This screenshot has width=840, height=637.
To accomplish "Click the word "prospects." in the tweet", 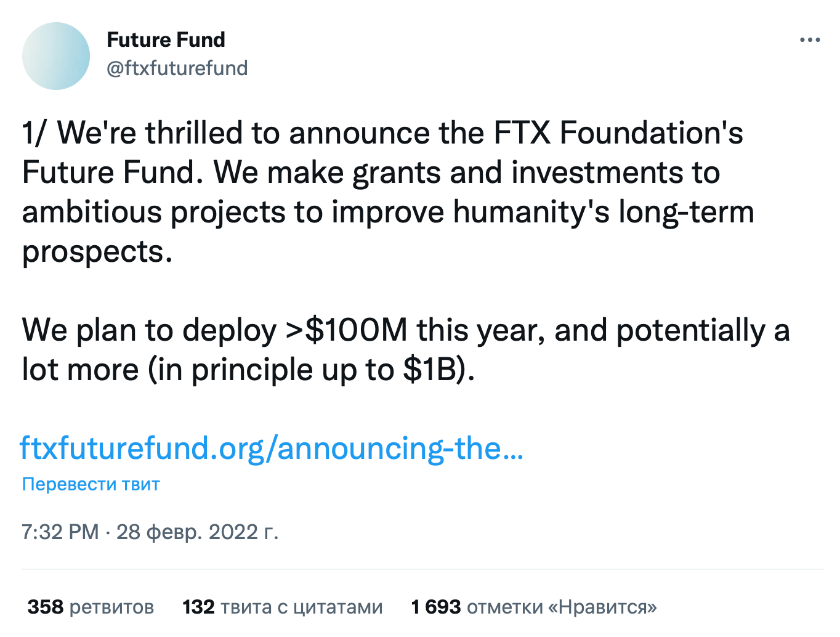I will click(x=97, y=251).
